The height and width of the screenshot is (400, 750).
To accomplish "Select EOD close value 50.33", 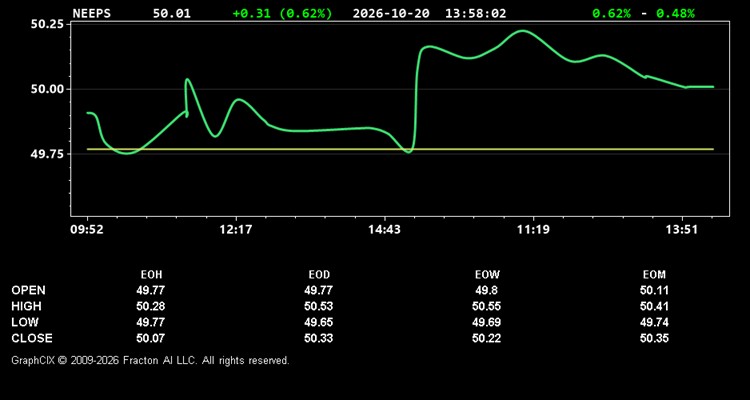I will pyautogui.click(x=319, y=338).
